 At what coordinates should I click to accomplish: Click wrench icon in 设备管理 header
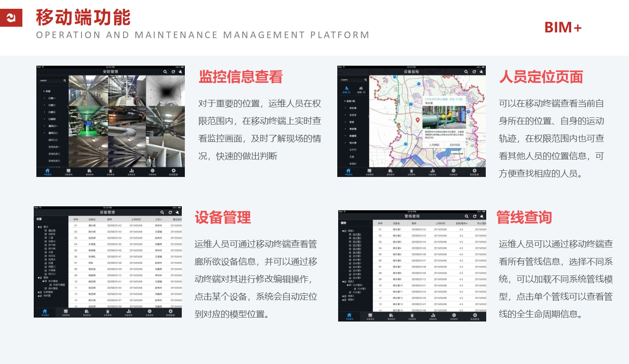(177, 212)
